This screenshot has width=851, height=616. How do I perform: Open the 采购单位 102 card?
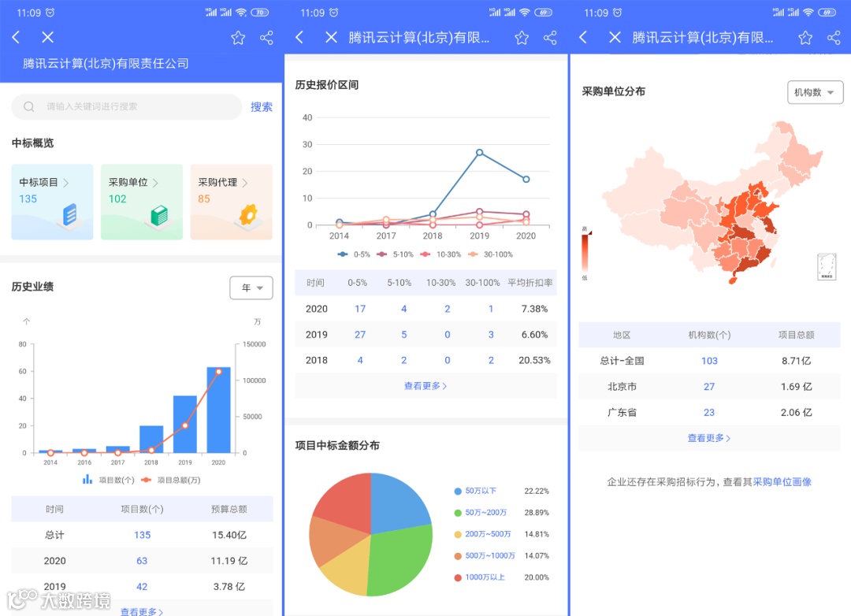click(x=142, y=202)
